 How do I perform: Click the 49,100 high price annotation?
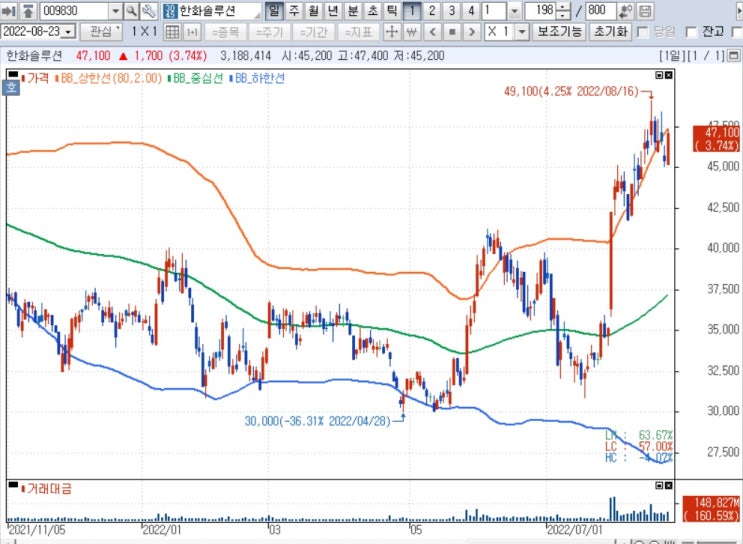point(571,91)
